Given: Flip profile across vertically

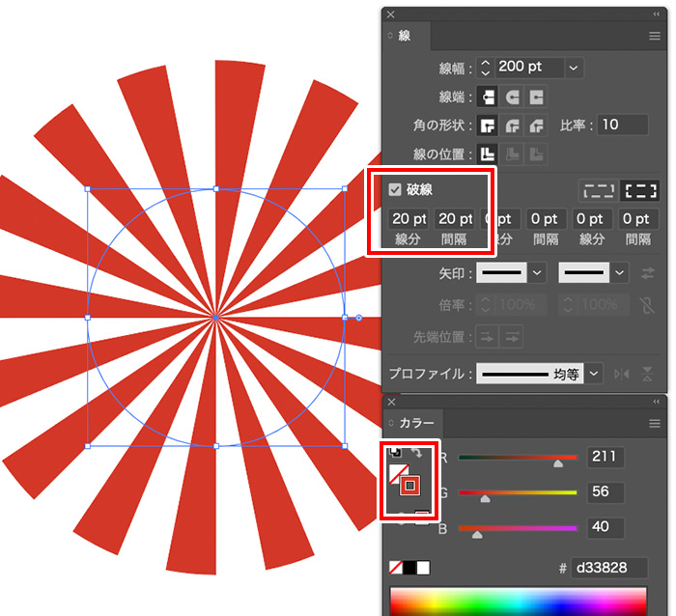Looking at the screenshot, I should pyautogui.click(x=647, y=374).
